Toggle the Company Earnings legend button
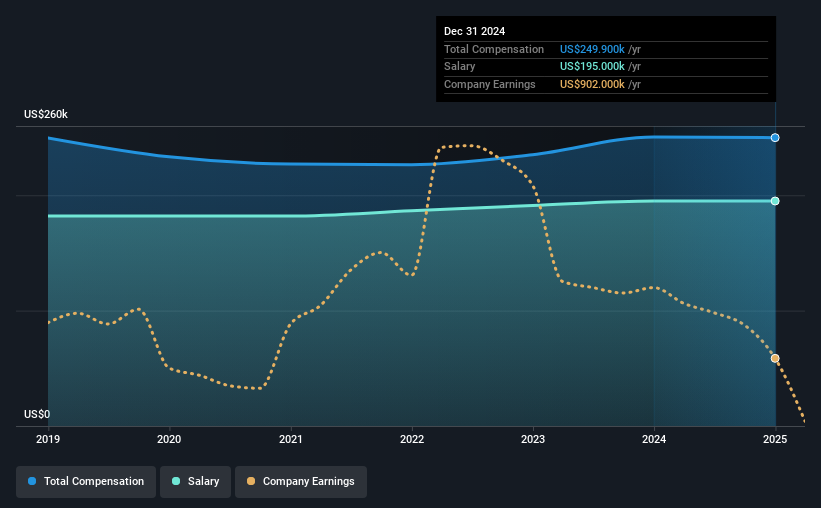 click(301, 481)
